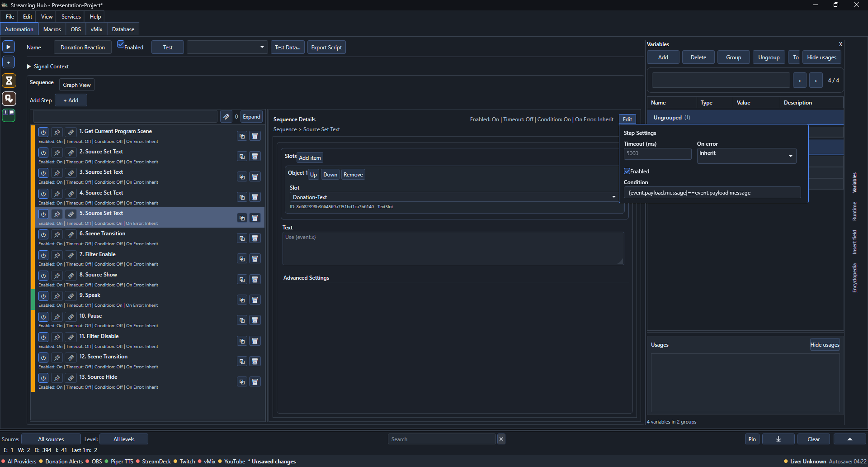Click the Text area with Use {event.x}
This screenshot has width=868, height=467.
453,248
